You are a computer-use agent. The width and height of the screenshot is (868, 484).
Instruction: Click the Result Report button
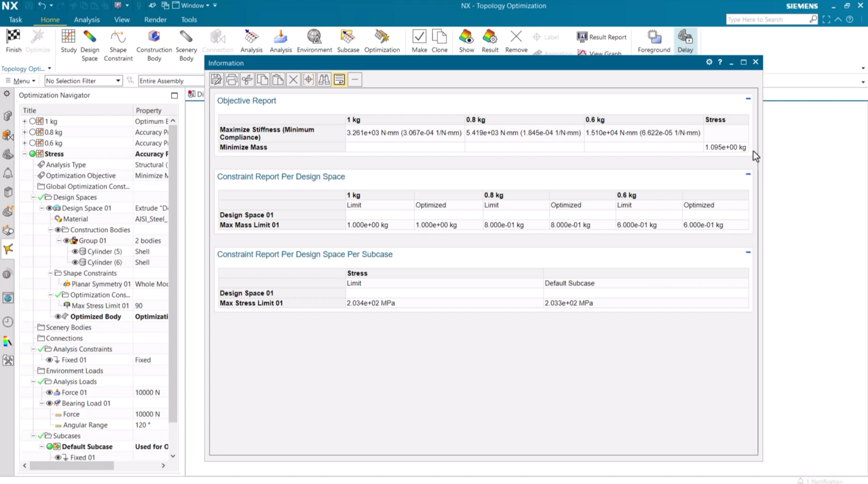click(x=601, y=37)
